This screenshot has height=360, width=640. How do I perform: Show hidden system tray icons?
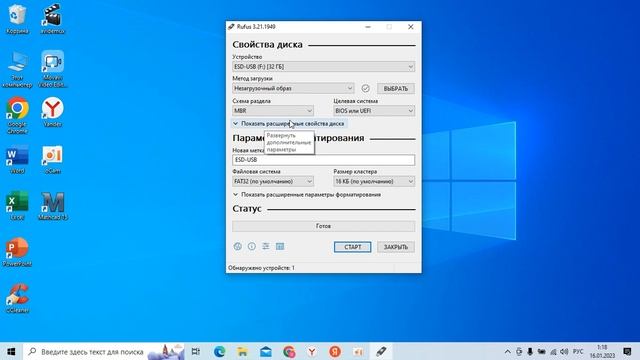(507, 351)
